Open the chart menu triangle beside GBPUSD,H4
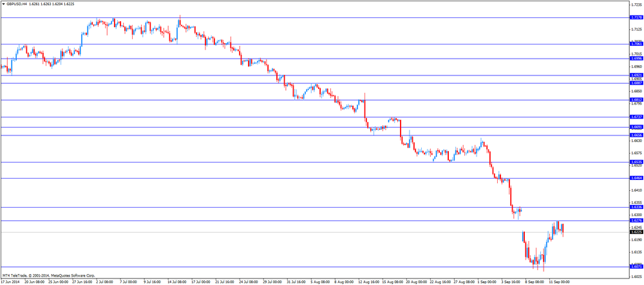The width and height of the screenshot is (644, 285). tap(3, 3)
